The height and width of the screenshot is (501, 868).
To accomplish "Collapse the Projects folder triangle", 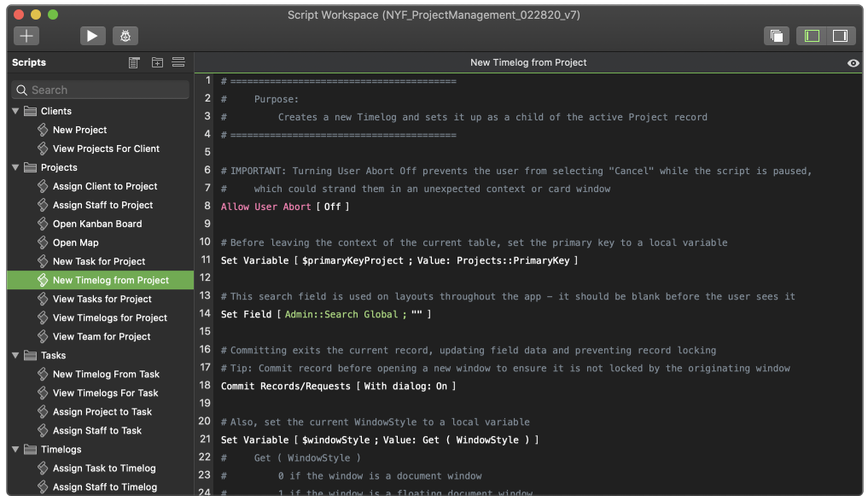I will (15, 167).
